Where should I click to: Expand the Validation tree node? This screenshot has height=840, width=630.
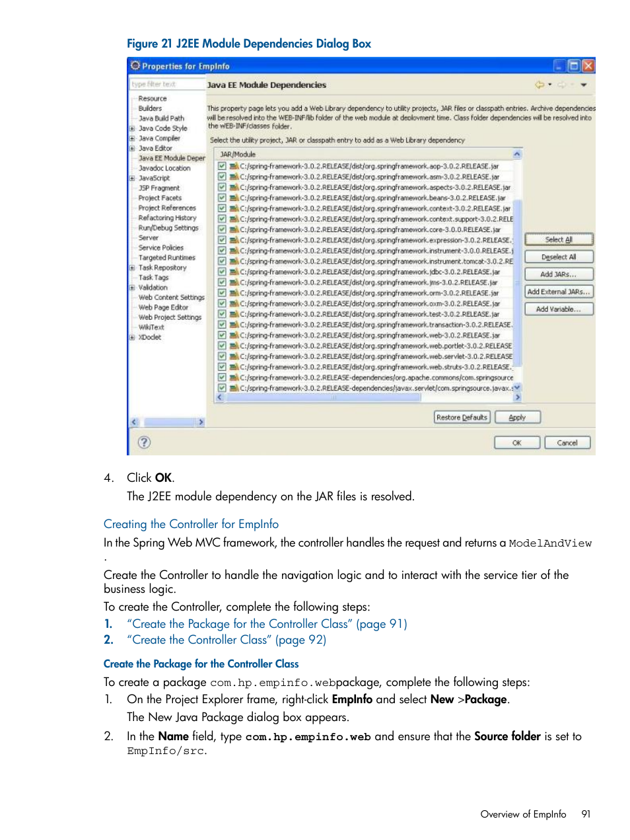pos(132,288)
